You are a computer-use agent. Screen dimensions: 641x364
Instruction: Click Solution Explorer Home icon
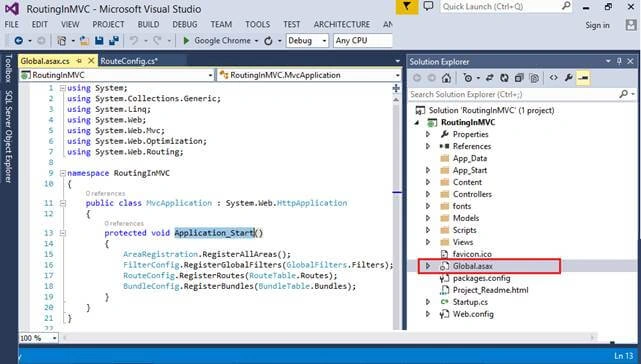point(446,78)
